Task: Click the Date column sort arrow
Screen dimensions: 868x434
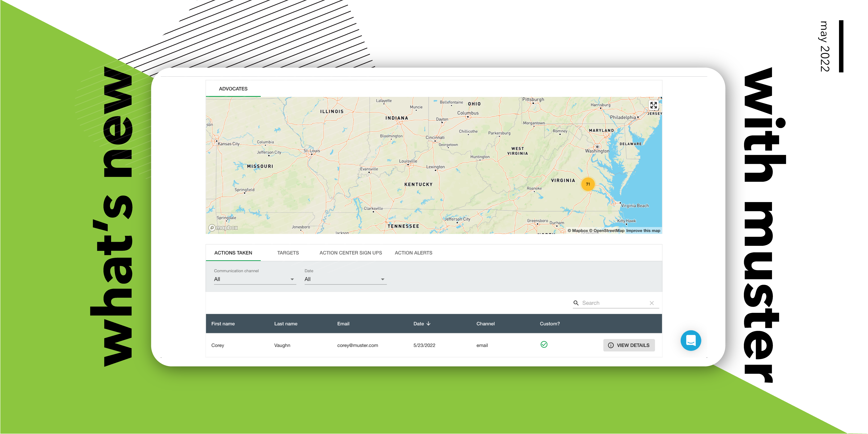Action: (429, 323)
